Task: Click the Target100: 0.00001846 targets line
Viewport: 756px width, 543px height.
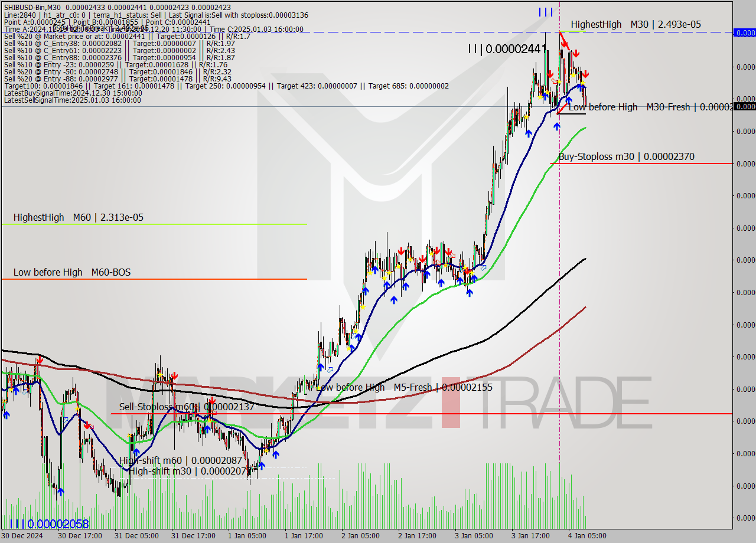Action: point(226,86)
